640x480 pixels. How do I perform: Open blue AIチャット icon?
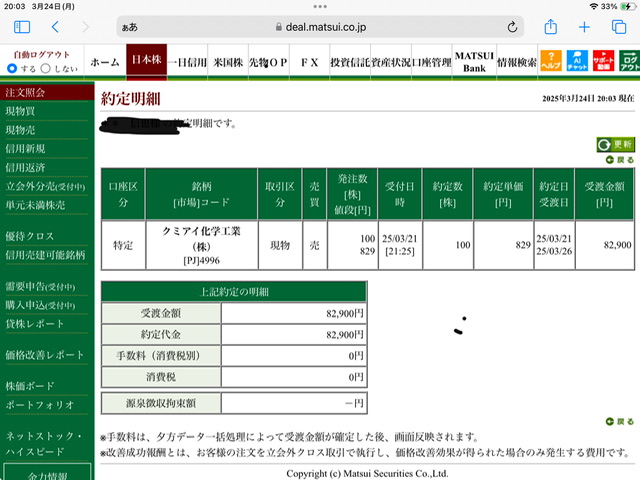click(x=577, y=60)
